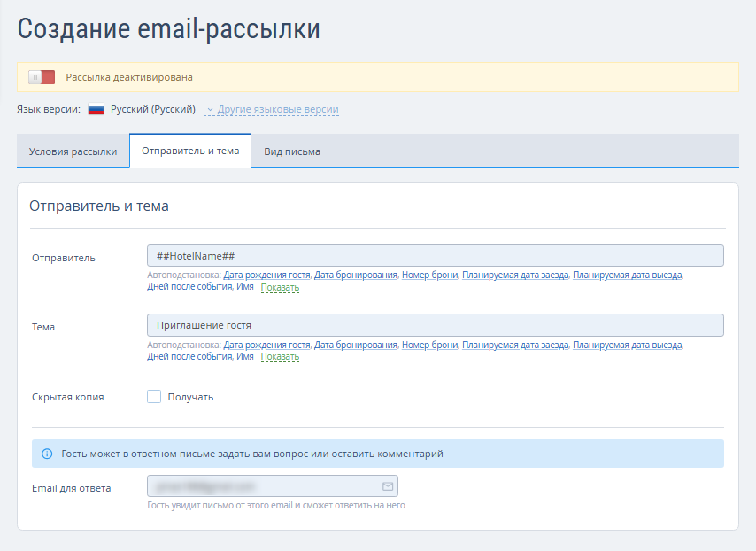This screenshot has width=756, height=551.
Task: Click "Дата бронирования" link under sender
Action: (x=356, y=275)
